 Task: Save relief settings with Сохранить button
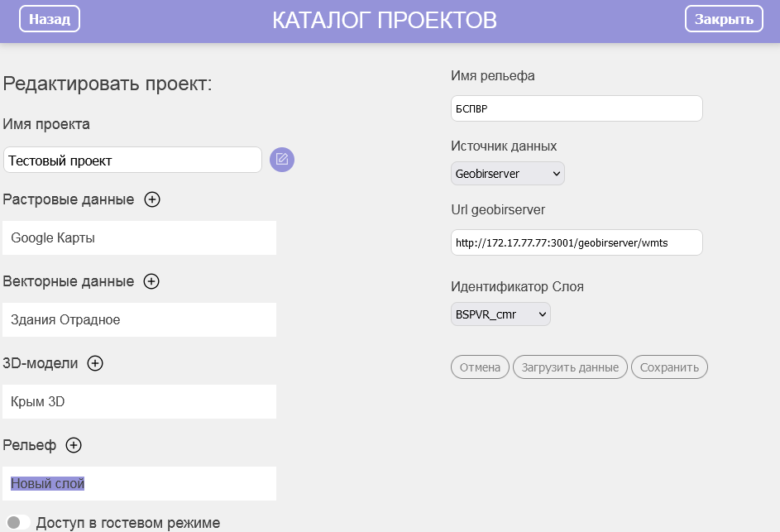click(x=669, y=367)
